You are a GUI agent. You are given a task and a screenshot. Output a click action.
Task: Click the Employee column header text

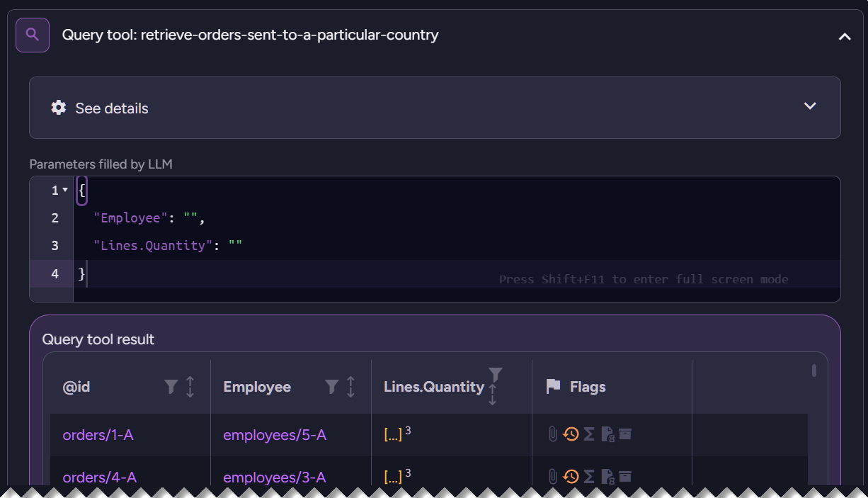click(257, 387)
